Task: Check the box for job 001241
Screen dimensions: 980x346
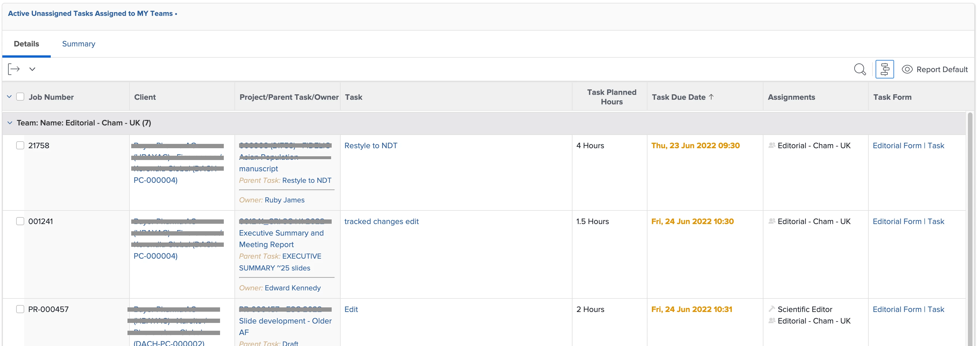Action: [x=20, y=221]
